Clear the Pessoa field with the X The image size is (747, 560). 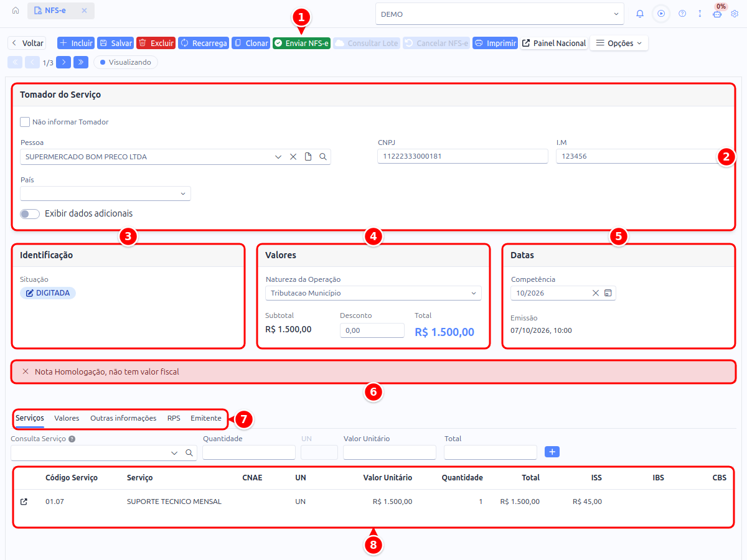(293, 157)
